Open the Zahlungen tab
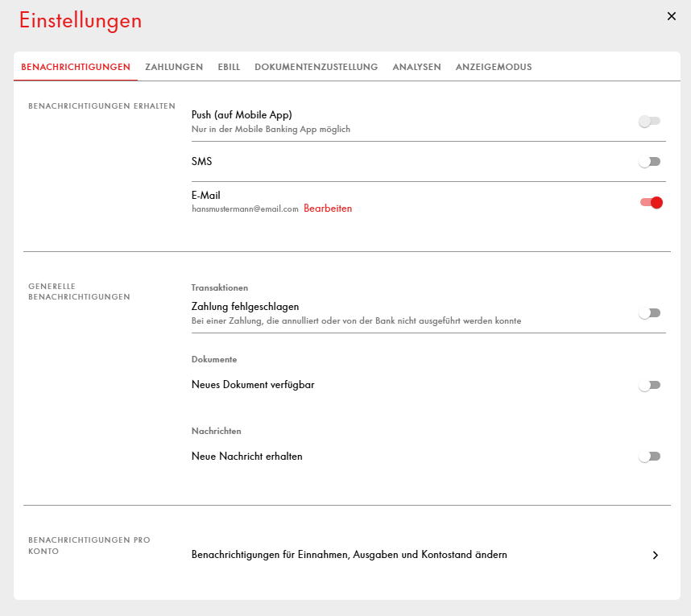Image resolution: width=691 pixels, height=616 pixels. [174, 67]
